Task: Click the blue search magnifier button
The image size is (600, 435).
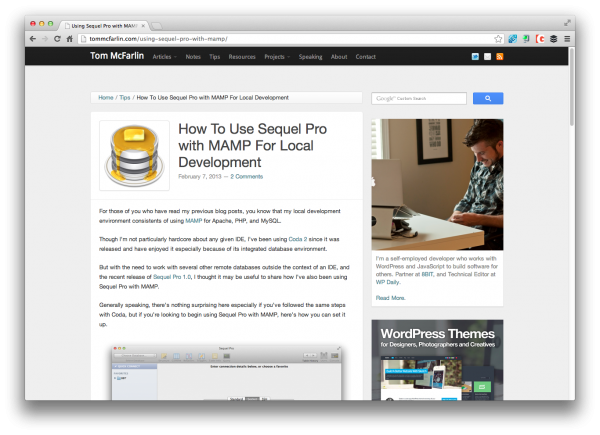Action: point(488,99)
